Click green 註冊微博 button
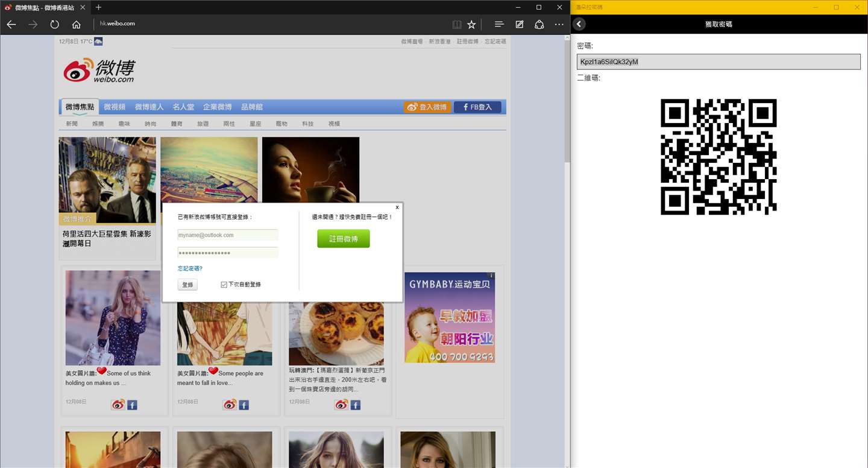 pyautogui.click(x=344, y=239)
